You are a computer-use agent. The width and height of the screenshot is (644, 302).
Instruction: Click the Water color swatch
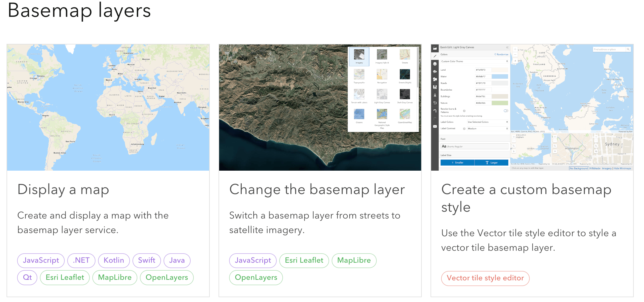pyautogui.click(x=500, y=76)
